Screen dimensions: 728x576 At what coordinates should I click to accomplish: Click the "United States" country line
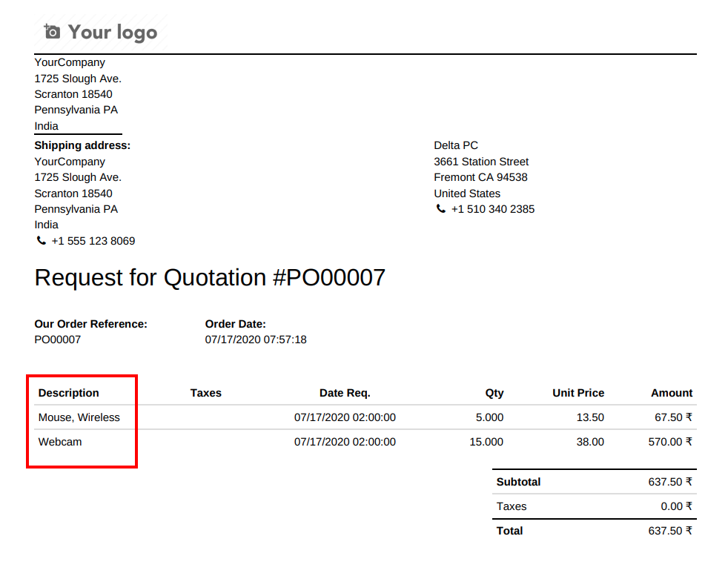click(x=467, y=193)
